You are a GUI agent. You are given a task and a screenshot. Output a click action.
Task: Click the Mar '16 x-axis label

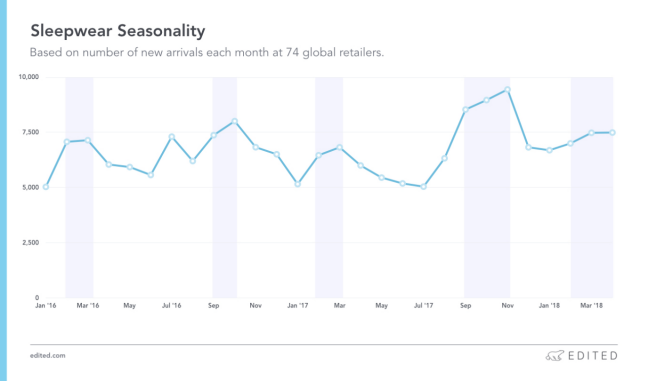(88, 306)
